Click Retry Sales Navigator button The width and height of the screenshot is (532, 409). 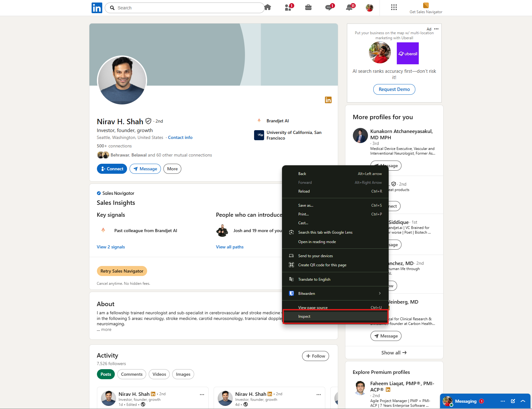[x=122, y=271]
